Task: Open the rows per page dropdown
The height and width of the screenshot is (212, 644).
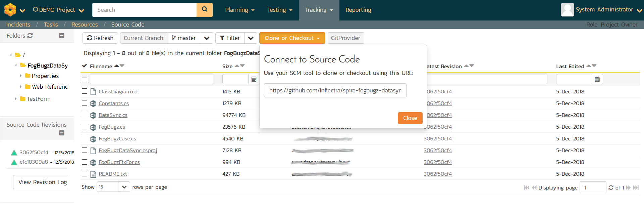Action: click(x=124, y=187)
